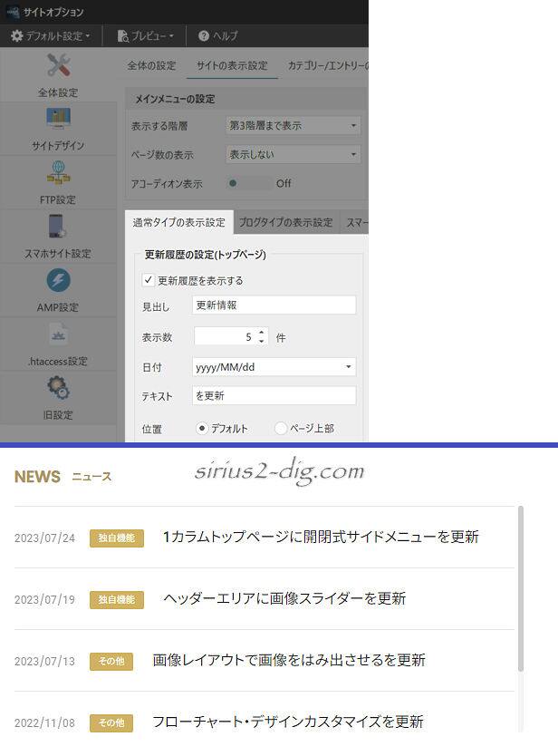The width and height of the screenshot is (558, 756).
Task: Open news item ヘッダーエリアに画像スライダーを更新
Action: 284,598
